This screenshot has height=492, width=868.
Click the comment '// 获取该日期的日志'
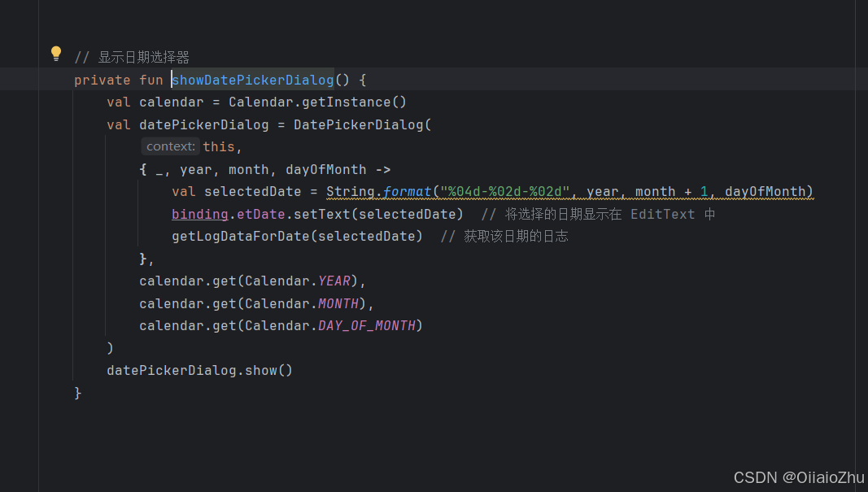pos(504,237)
